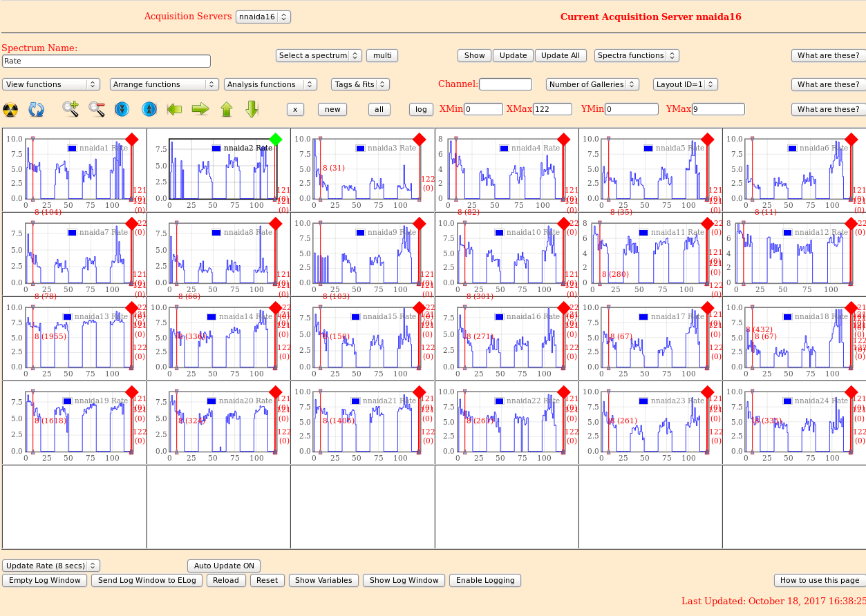This screenshot has height=616, width=866.
Task: Click How to use this page
Action: point(820,580)
